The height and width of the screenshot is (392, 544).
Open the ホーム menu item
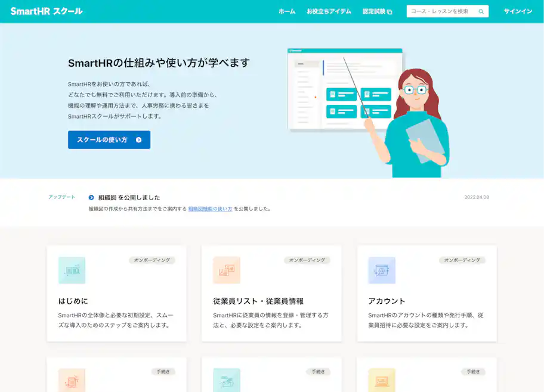pos(287,11)
